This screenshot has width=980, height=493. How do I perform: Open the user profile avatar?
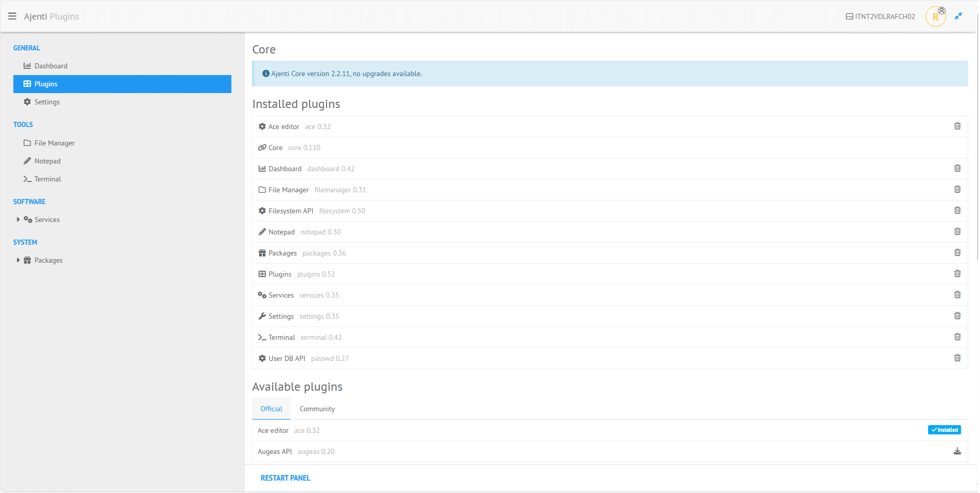pos(935,16)
